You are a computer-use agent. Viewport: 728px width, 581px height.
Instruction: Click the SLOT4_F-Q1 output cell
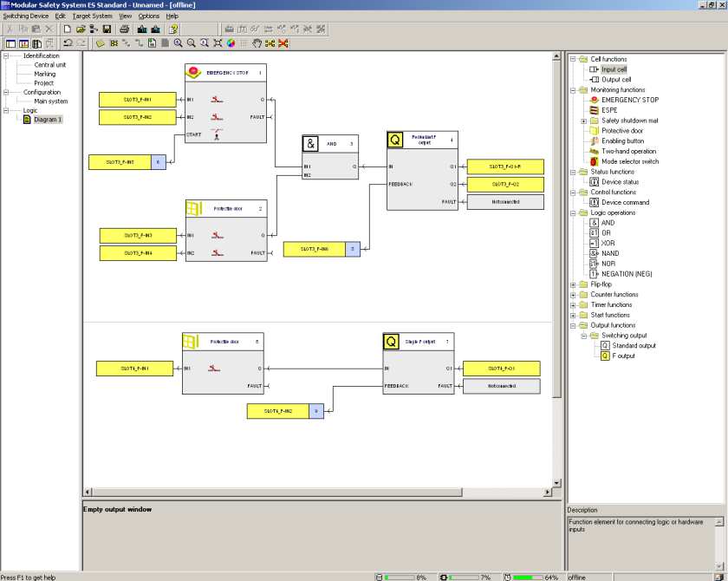502,369
